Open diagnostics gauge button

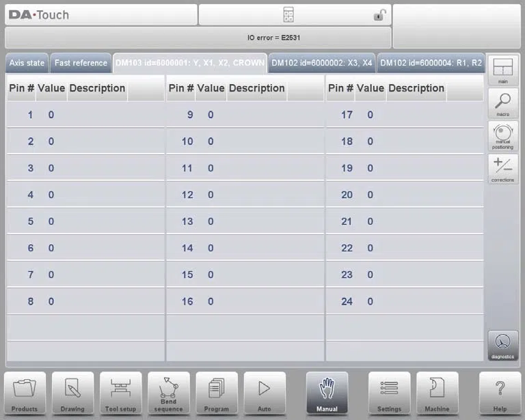(503, 346)
